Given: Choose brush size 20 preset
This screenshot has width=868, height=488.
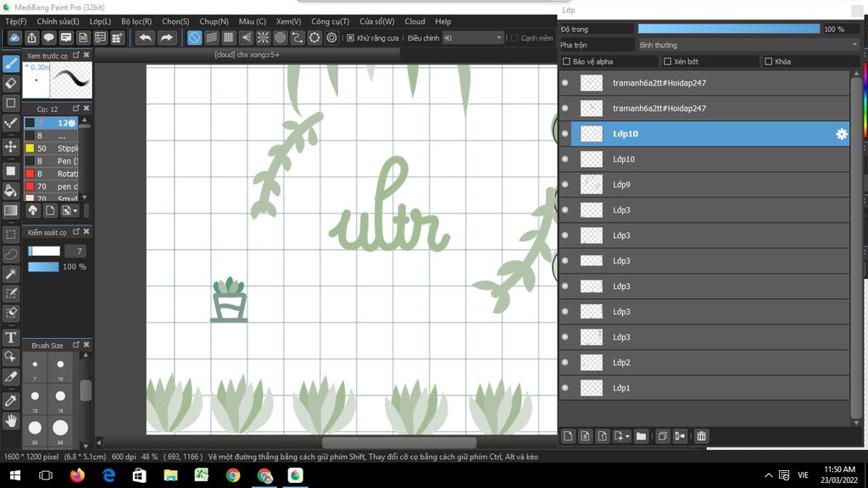Looking at the screenshot, I should (x=35, y=431).
